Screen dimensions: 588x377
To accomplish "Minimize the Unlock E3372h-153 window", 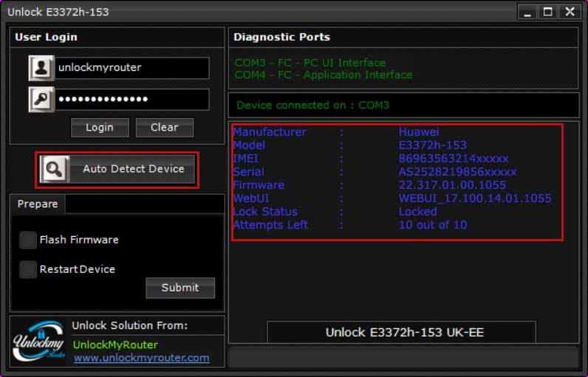I will (x=527, y=13).
